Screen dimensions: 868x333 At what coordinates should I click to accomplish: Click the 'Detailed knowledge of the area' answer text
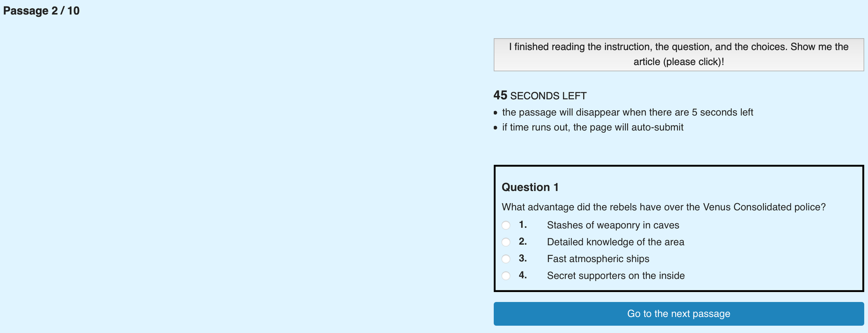click(615, 242)
